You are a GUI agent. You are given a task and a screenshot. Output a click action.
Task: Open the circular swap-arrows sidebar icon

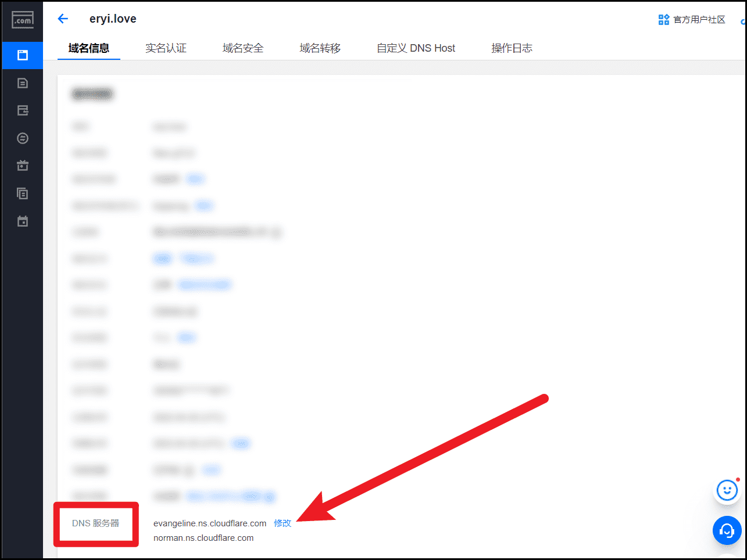[x=23, y=138]
